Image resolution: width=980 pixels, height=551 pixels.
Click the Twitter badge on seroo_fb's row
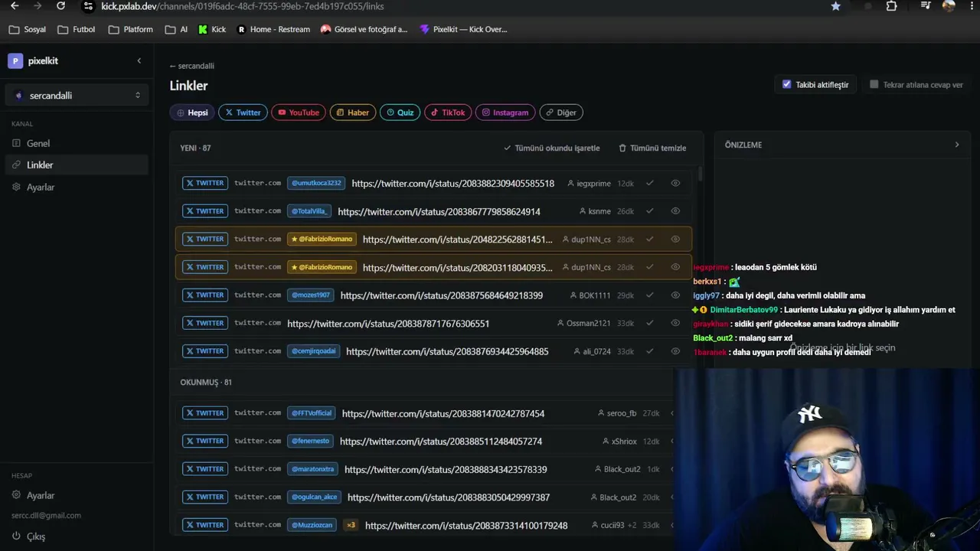(205, 413)
